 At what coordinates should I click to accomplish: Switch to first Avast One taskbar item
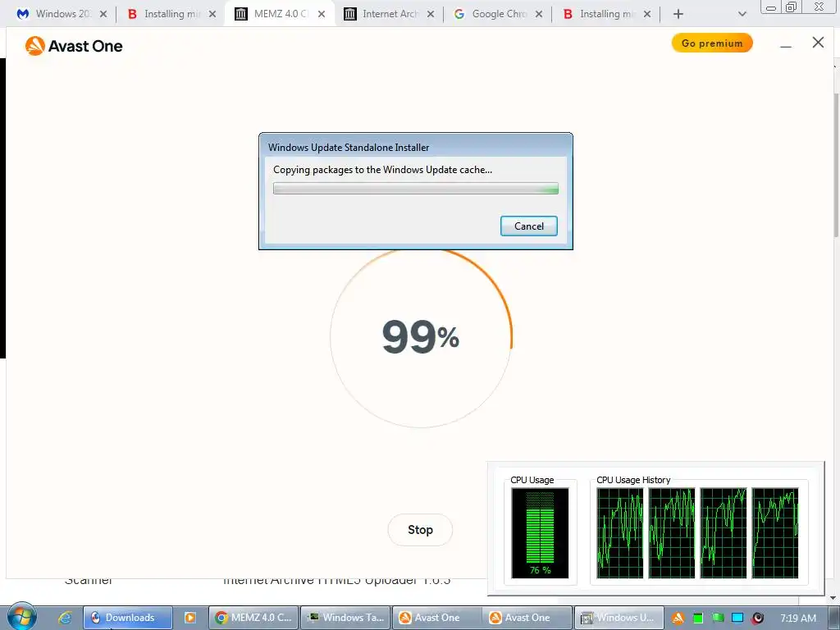438,618
